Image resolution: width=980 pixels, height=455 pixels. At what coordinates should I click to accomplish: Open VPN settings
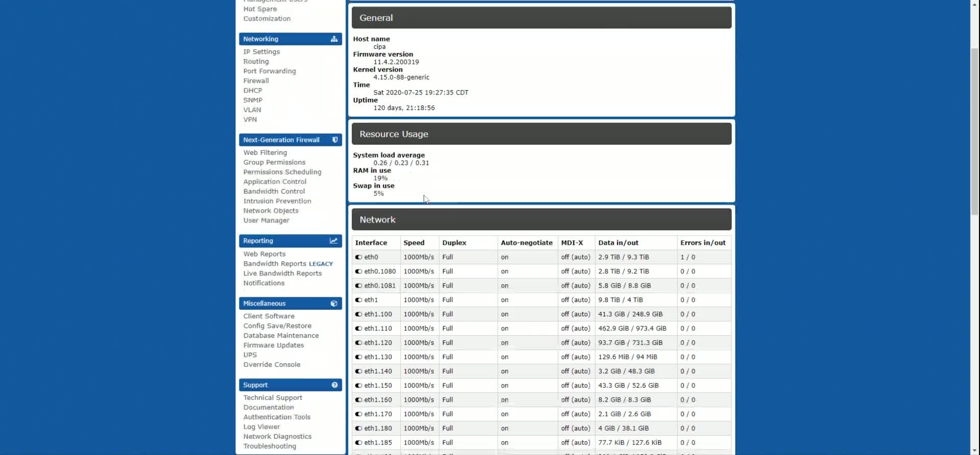tap(250, 120)
